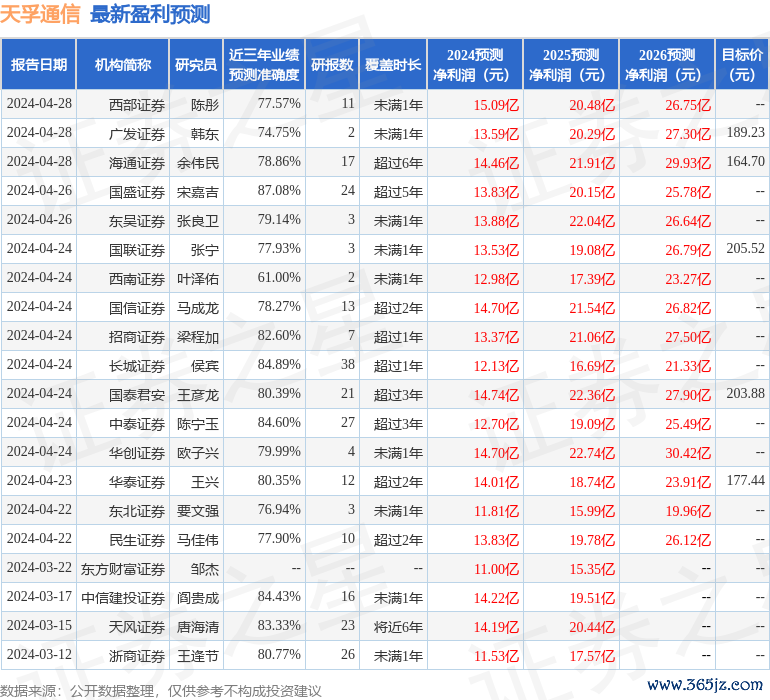
Task: Click the 报告日期 column header
Action: tap(39, 65)
